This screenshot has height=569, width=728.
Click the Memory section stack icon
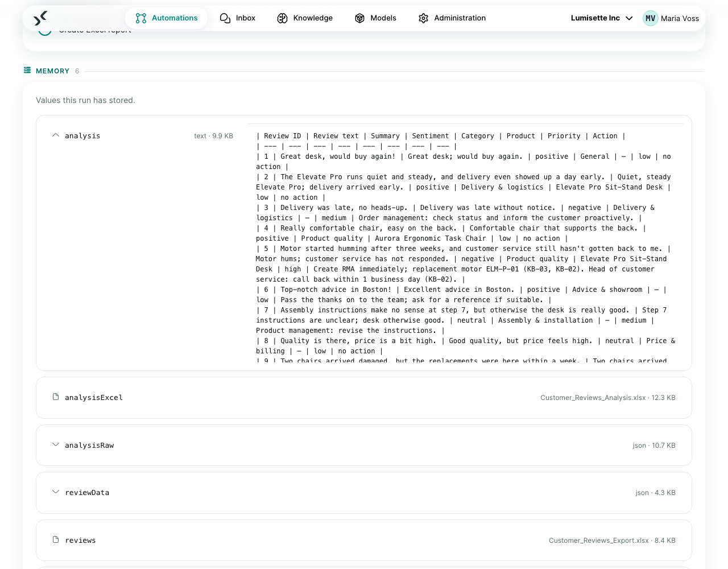click(x=27, y=71)
